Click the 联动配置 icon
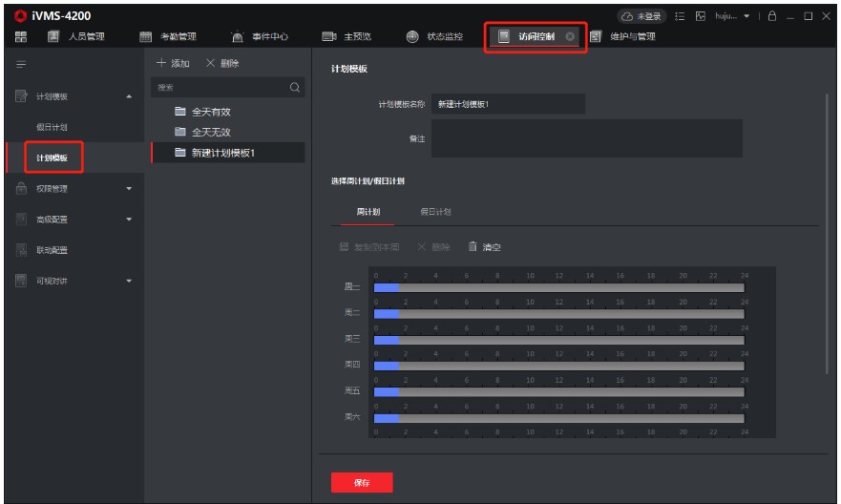841x504 pixels. coord(21,249)
